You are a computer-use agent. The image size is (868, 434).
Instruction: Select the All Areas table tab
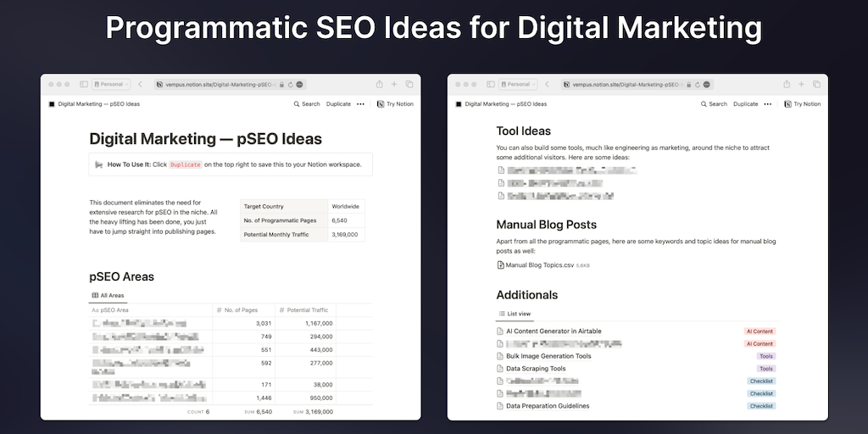(x=108, y=296)
